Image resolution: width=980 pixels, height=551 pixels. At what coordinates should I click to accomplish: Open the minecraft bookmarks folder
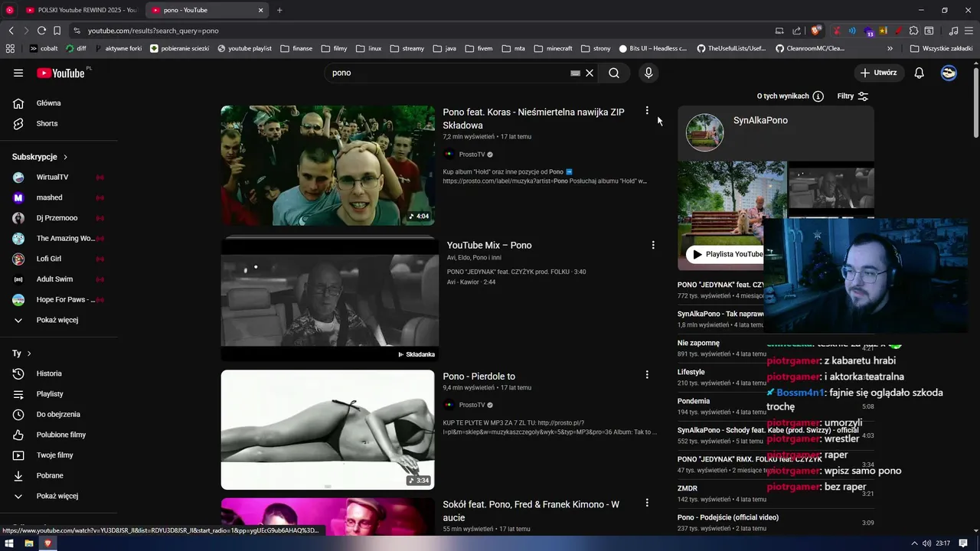click(x=553, y=48)
